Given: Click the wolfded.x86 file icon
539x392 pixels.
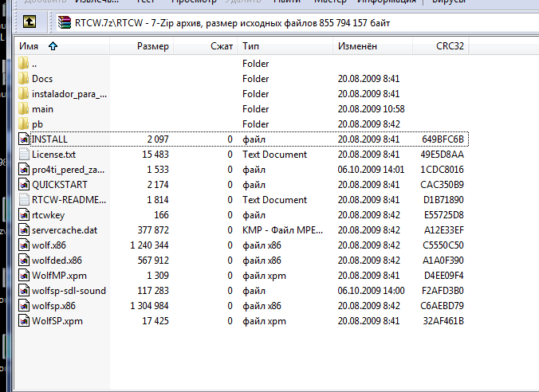Looking at the screenshot, I should tap(24, 260).
